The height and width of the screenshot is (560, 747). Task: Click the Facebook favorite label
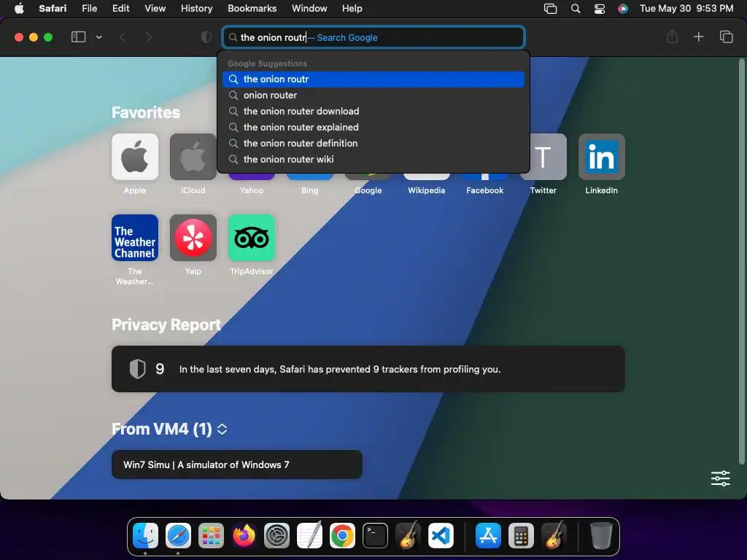[x=484, y=190]
